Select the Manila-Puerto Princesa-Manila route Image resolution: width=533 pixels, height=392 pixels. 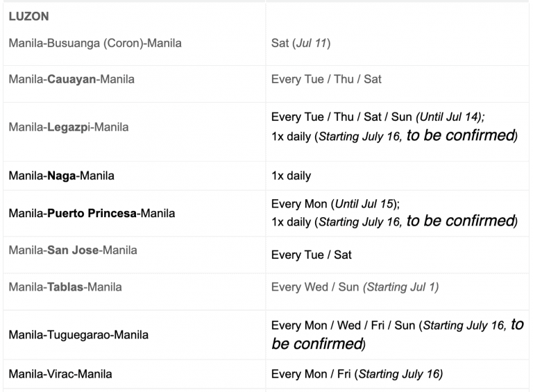[x=92, y=213]
